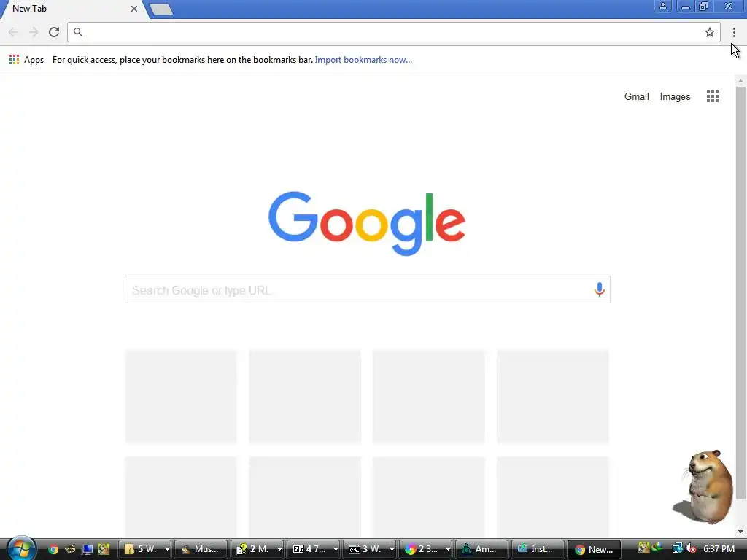Switch to the 'Inst...' taskbar window

(x=538, y=549)
